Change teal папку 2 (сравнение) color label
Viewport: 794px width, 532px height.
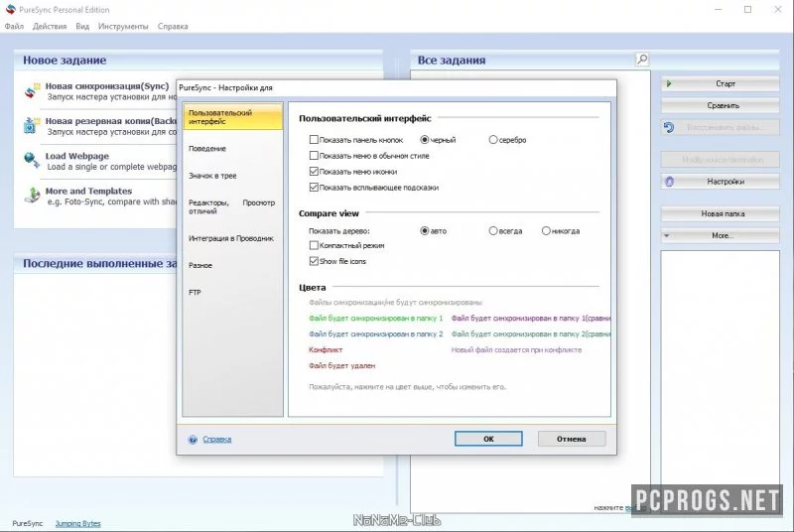click(531, 333)
